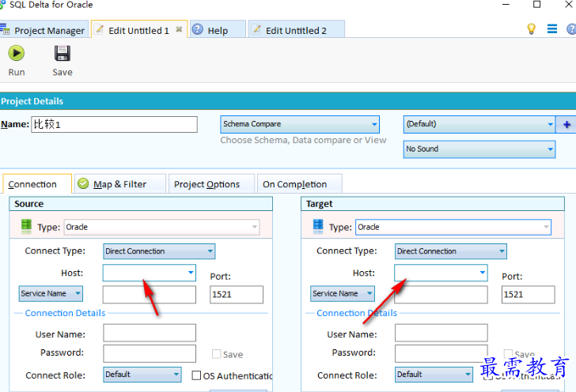Toggle Source Save password checkbox
The height and width of the screenshot is (392, 576).
216,354
